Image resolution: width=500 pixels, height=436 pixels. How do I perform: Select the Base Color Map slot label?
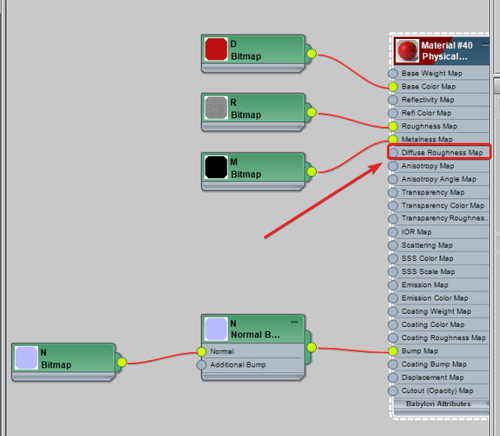point(428,87)
